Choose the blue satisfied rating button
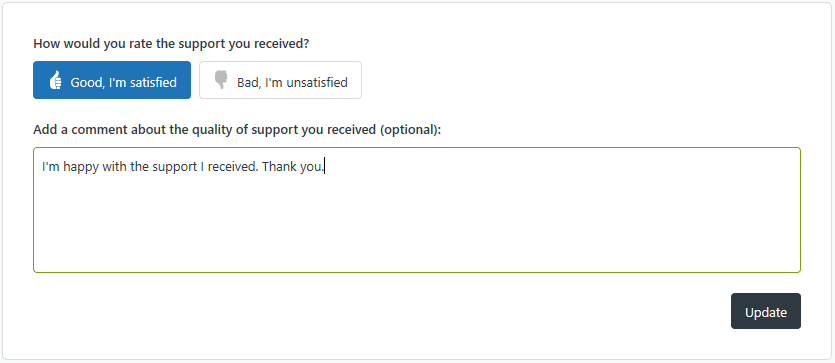 112,80
